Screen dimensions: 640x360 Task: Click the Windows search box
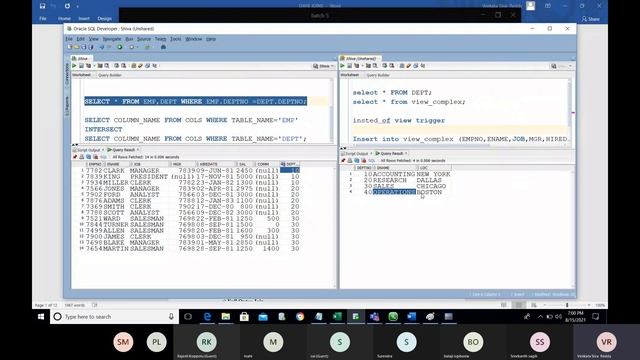tap(114, 317)
